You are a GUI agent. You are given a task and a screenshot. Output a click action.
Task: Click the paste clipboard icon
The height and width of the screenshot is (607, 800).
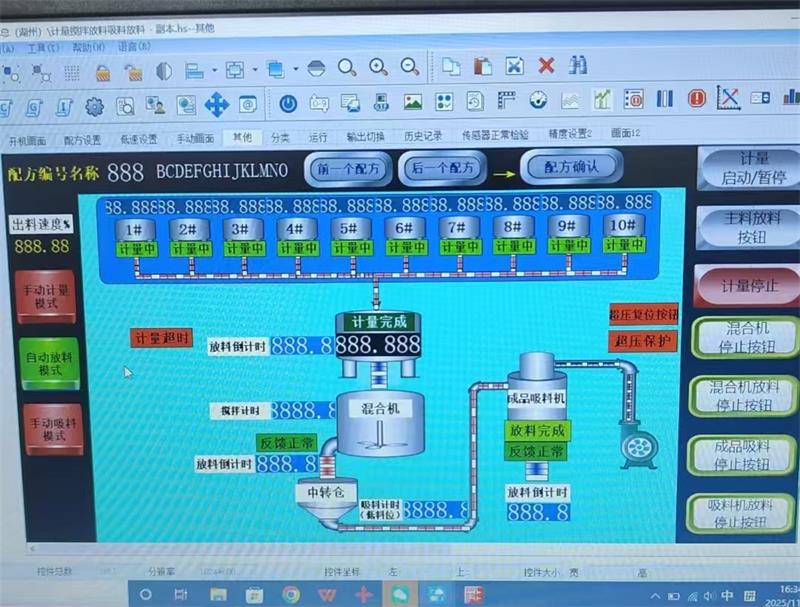(483, 67)
